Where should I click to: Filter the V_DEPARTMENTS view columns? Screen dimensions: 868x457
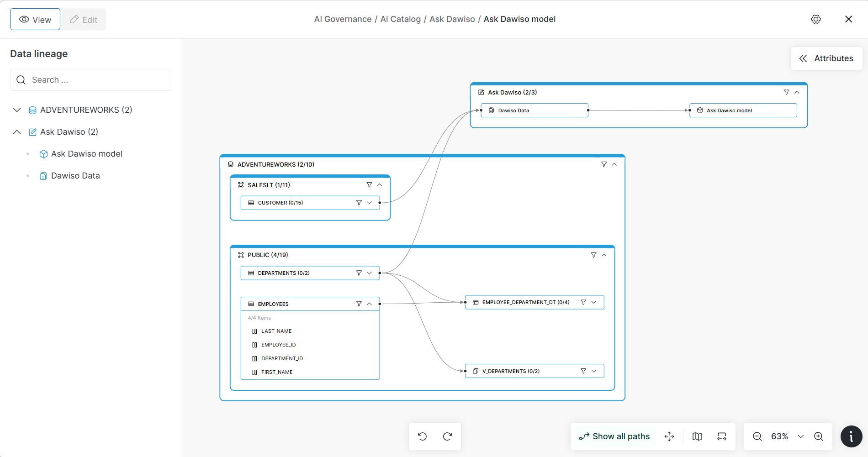[x=583, y=371]
